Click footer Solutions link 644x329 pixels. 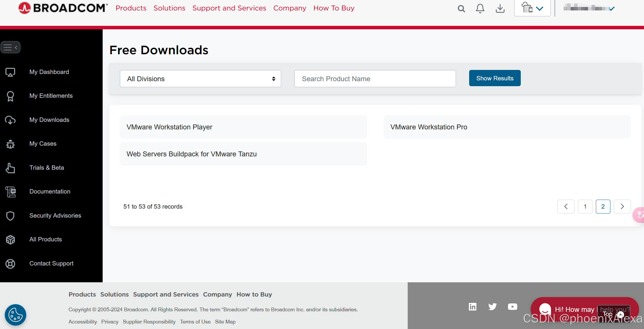pos(115,294)
